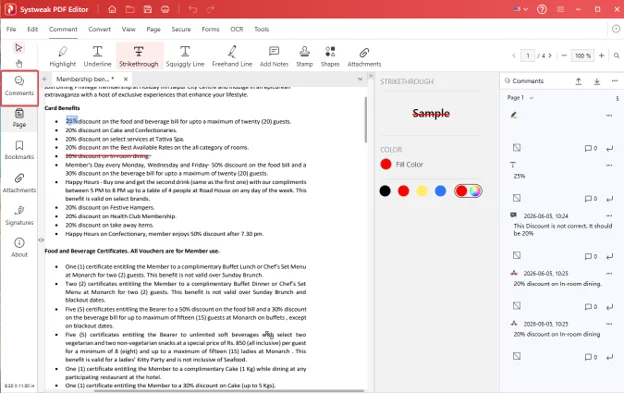Viewport: 624px width, 393px height.
Task: Open the Page sidebar panel
Action: [19, 119]
